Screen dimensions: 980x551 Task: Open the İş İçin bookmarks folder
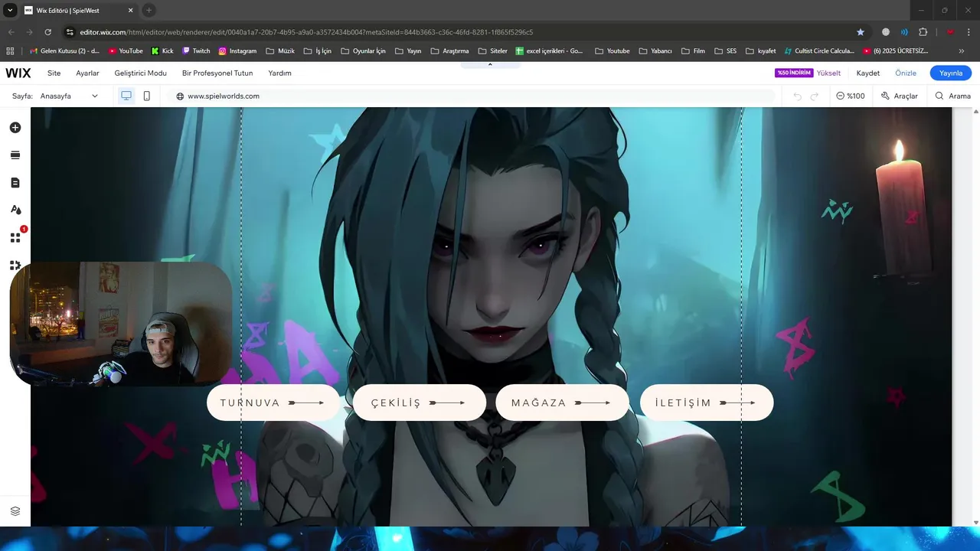[318, 51]
